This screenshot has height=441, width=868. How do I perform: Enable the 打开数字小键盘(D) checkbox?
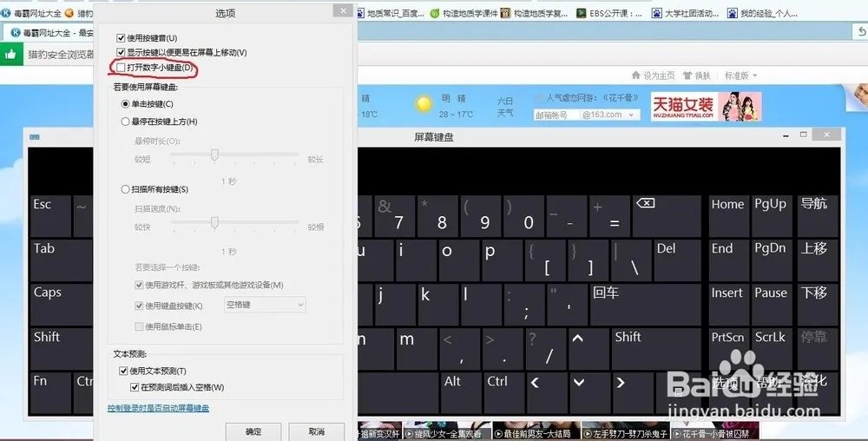coord(121,68)
